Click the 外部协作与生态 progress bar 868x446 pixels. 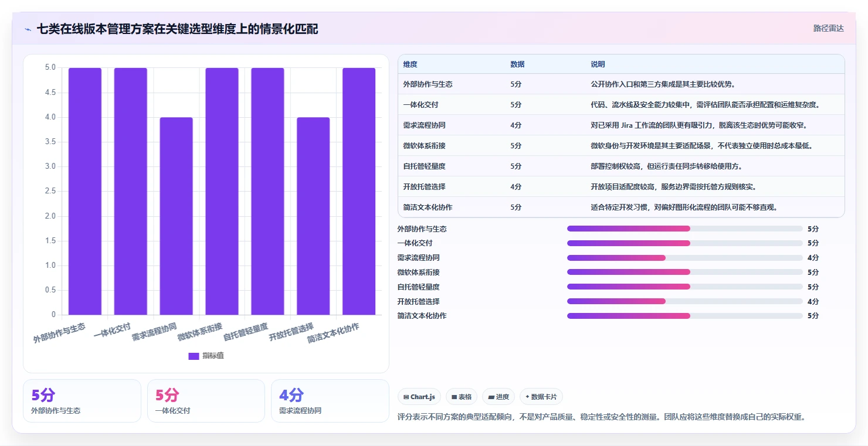(x=684, y=229)
